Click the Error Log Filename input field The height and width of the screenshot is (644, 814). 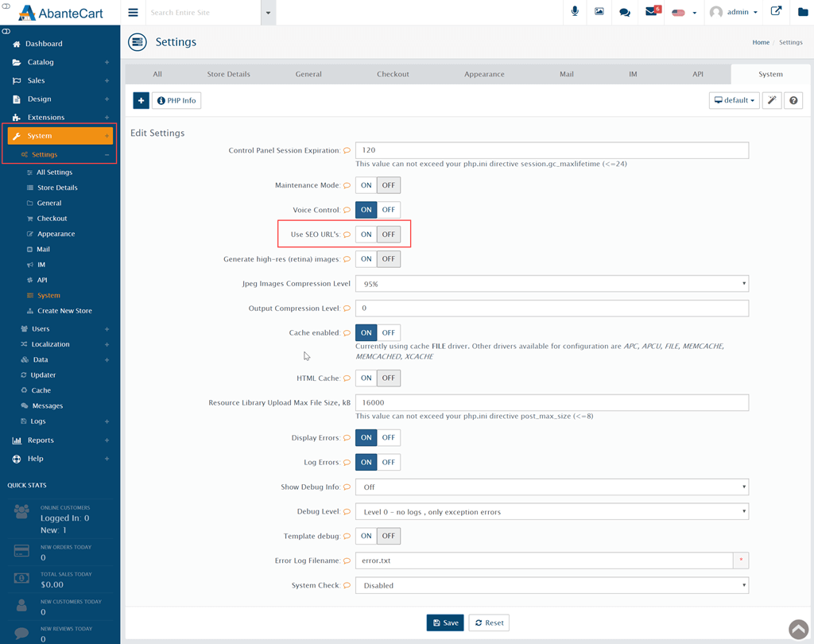tap(544, 561)
